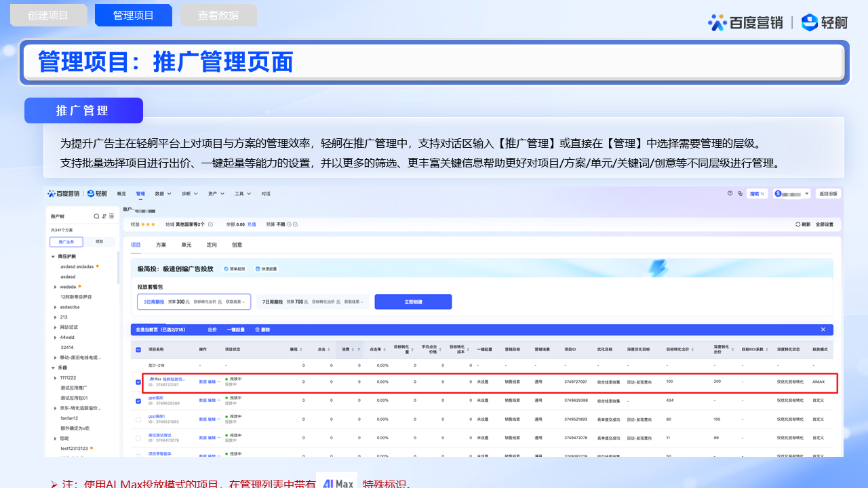Uncheck the gpp强投 row checkbox

click(x=138, y=401)
